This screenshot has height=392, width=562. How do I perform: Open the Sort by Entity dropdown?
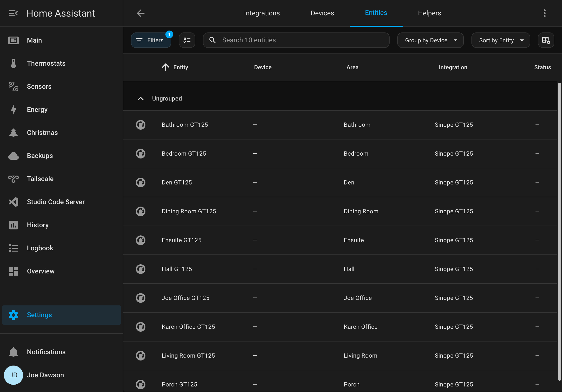click(501, 40)
